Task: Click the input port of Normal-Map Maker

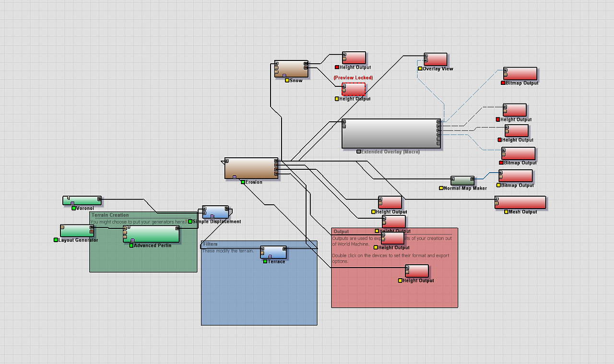Action: [453, 179]
